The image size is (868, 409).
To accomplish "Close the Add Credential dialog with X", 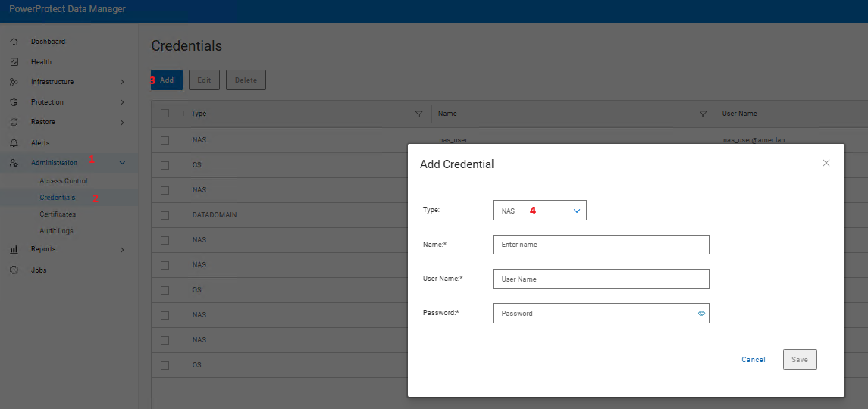I will click(x=826, y=163).
